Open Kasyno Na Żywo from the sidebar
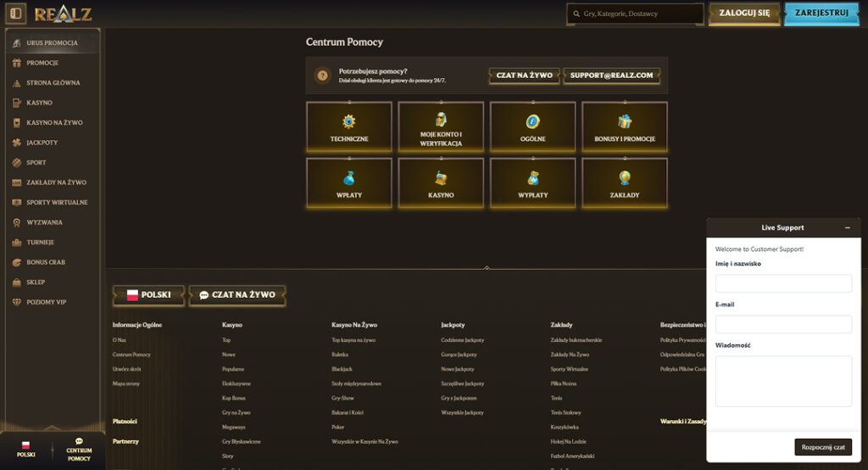This screenshot has width=868, height=470. tap(53, 122)
